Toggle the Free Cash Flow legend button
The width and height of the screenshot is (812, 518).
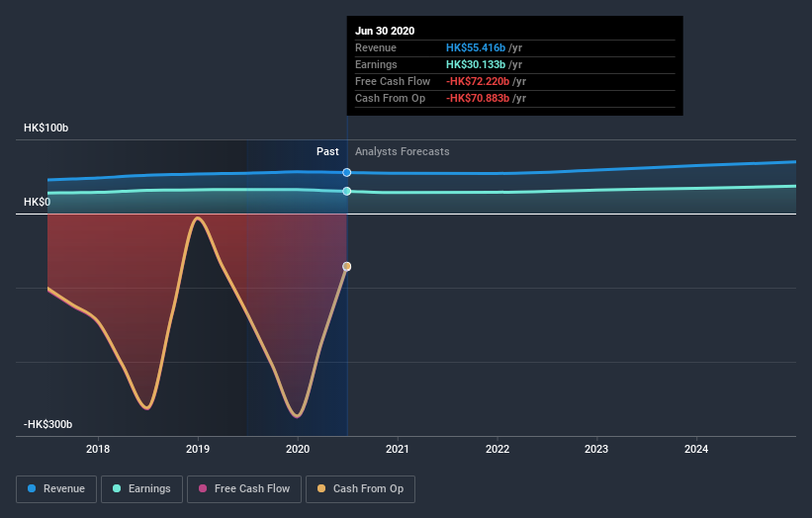244,489
